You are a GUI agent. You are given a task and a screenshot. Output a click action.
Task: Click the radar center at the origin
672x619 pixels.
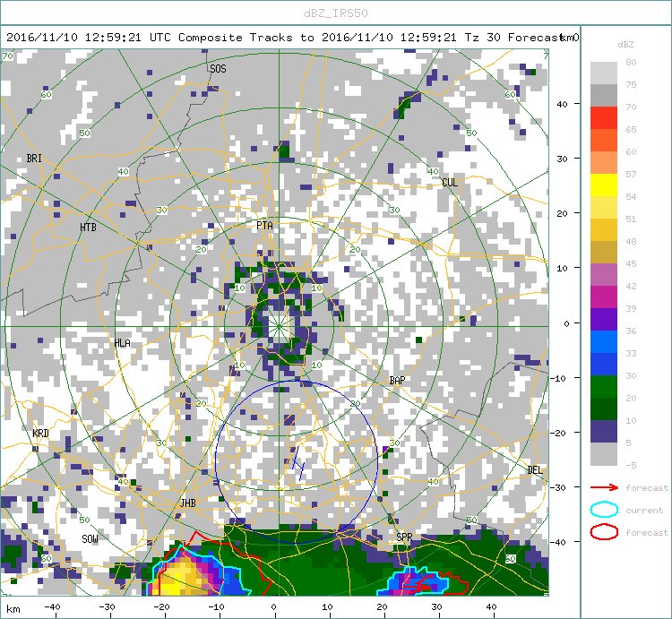coord(279,326)
